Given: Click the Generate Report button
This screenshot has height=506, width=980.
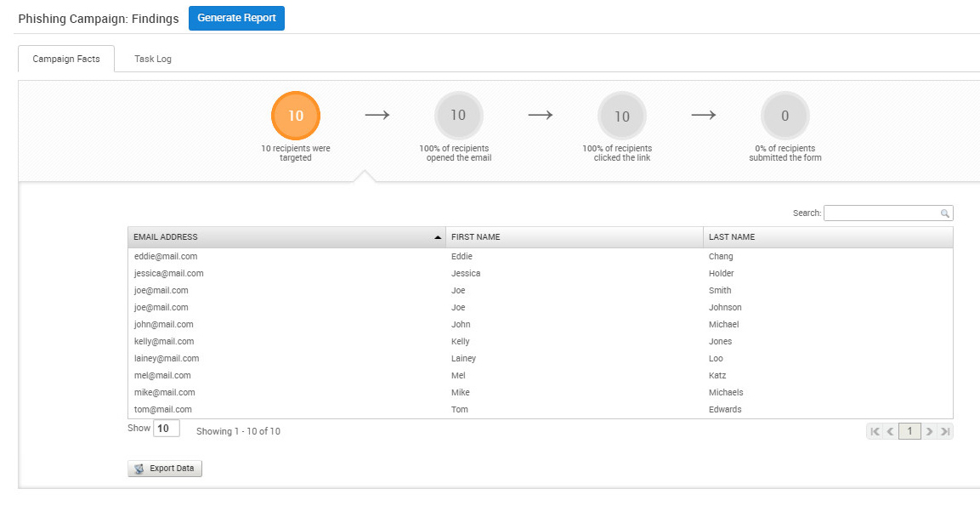Looking at the screenshot, I should pos(236,18).
